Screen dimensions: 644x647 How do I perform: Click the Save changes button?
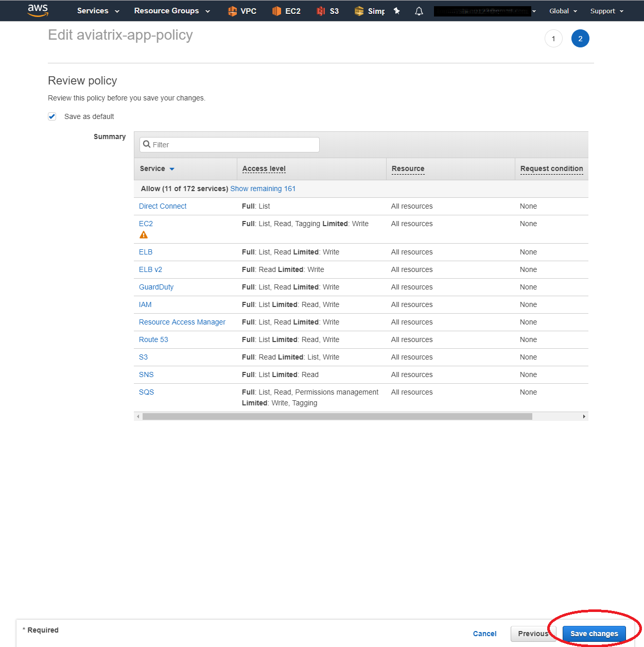(x=594, y=634)
